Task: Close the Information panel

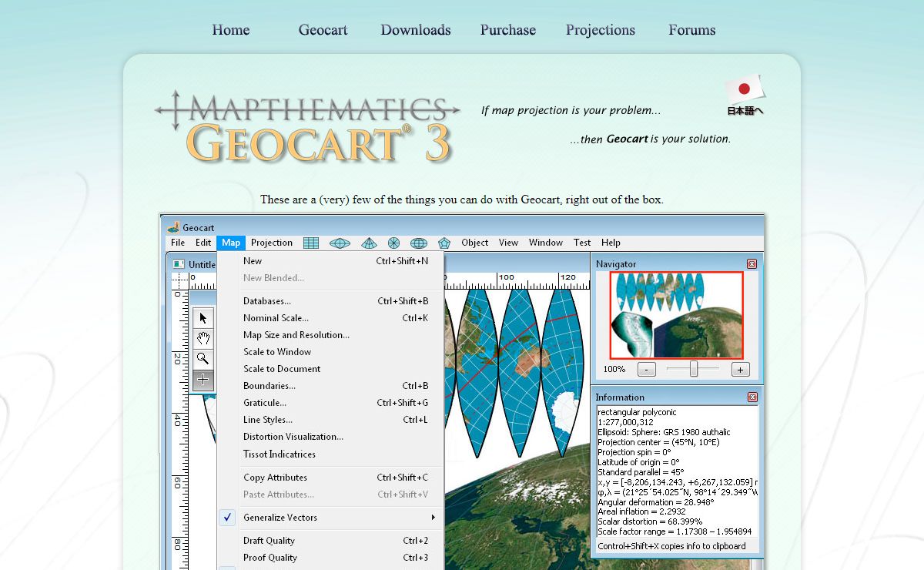Action: click(x=752, y=397)
